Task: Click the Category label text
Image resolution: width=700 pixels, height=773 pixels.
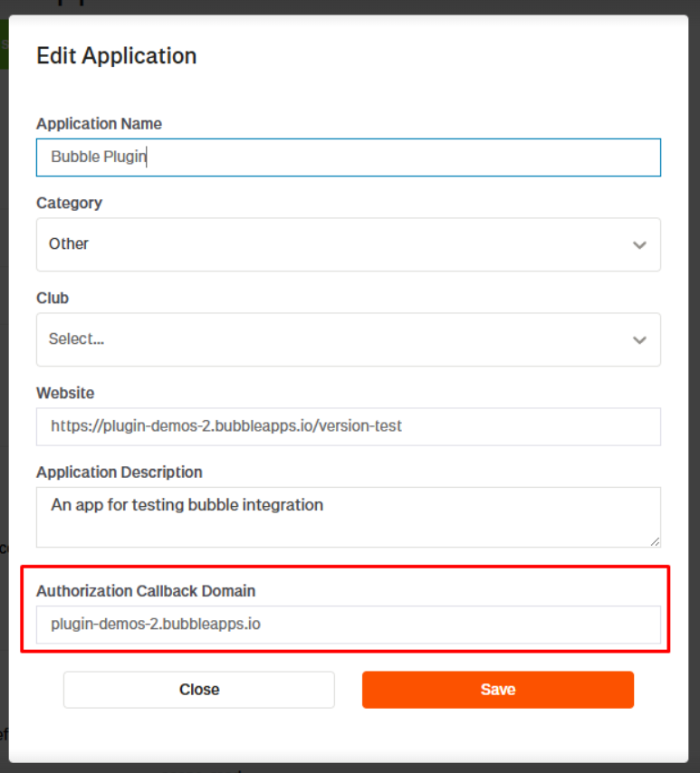Action: [69, 204]
